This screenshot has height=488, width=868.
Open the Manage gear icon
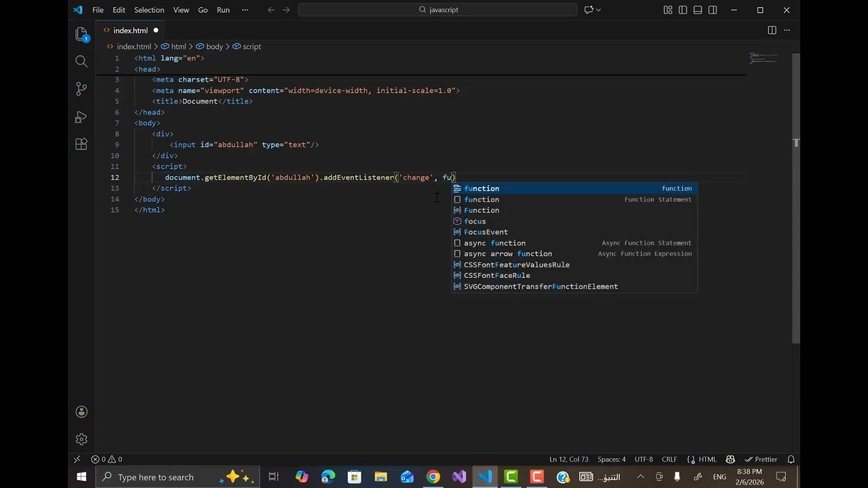click(81, 439)
